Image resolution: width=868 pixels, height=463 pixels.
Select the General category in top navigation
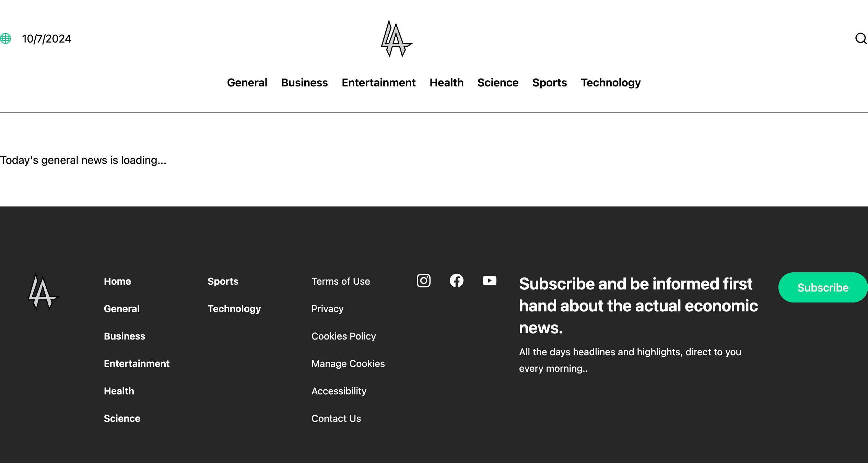tap(247, 83)
